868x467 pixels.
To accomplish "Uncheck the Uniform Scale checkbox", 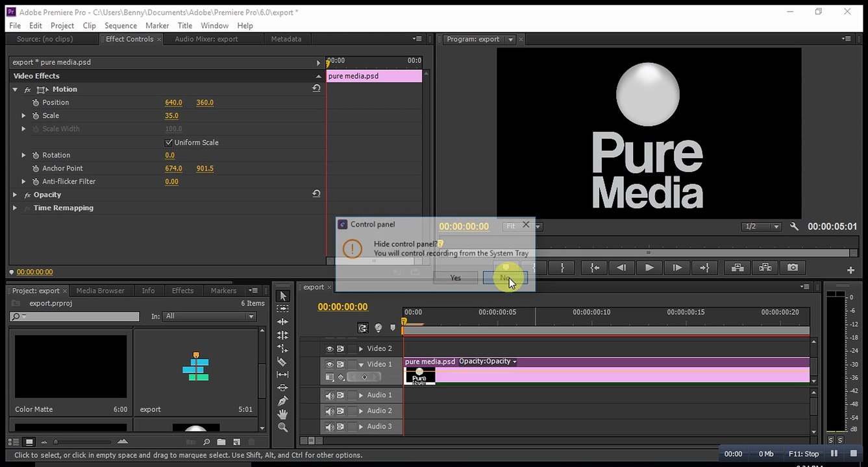I will (x=169, y=142).
